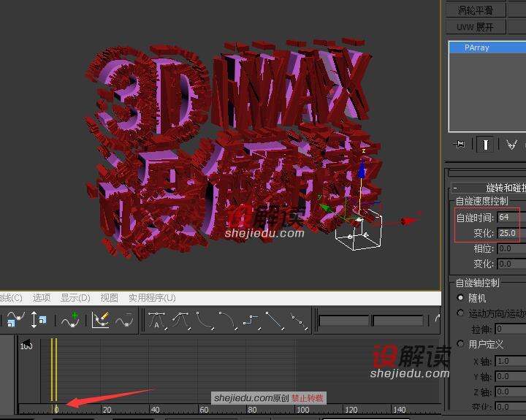Click the 涡轮平滑 modifier button
The image size is (526, 420).
click(476, 10)
